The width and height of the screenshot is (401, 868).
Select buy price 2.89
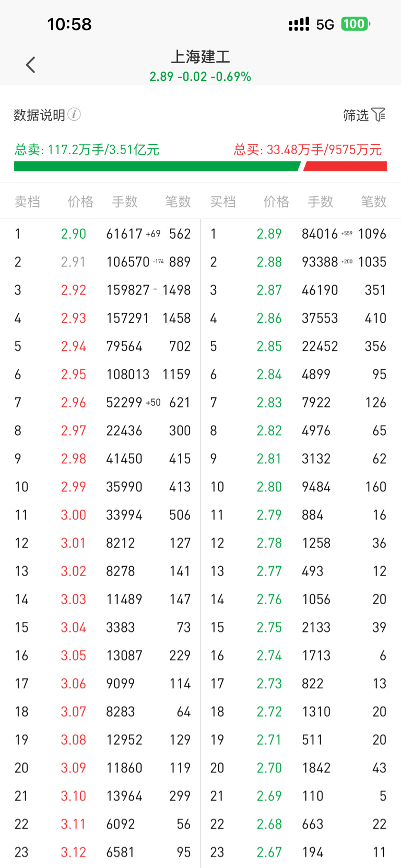pos(269,234)
